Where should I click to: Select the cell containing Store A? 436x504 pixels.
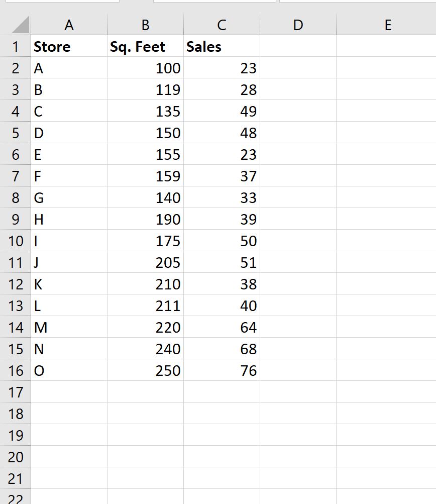pyautogui.click(x=69, y=68)
